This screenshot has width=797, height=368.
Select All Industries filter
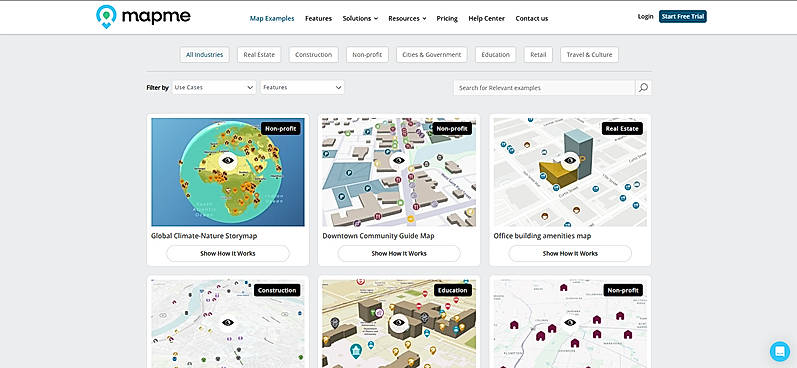pyautogui.click(x=204, y=55)
